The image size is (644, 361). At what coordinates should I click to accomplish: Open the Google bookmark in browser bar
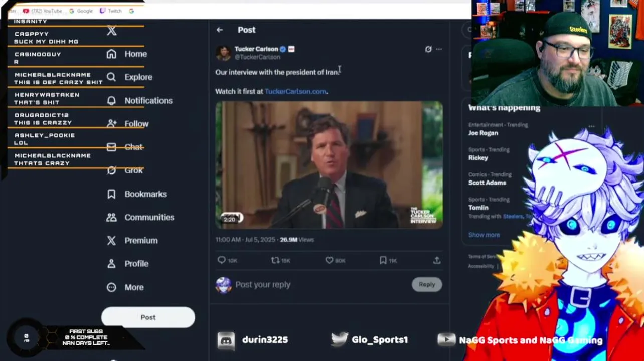[81, 11]
